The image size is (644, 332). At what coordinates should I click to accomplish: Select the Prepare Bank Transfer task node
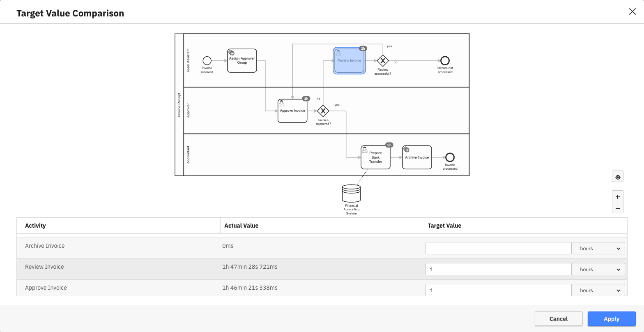(x=375, y=157)
